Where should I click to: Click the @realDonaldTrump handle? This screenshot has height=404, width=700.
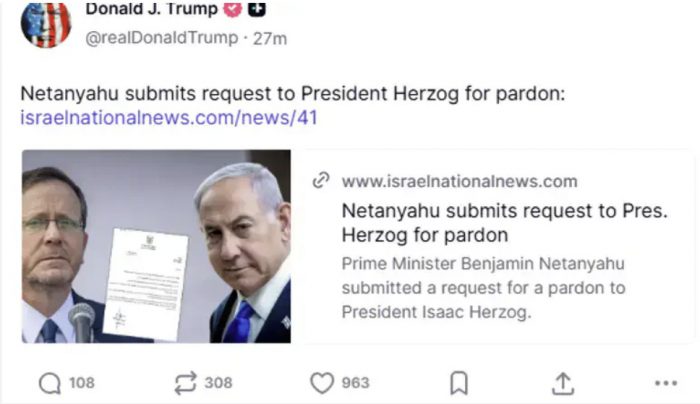162,38
